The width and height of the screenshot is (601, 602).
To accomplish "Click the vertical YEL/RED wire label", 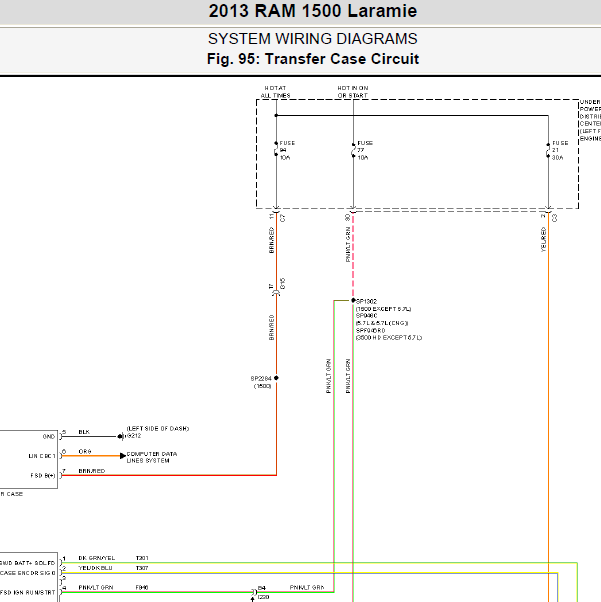I will click(x=543, y=239).
